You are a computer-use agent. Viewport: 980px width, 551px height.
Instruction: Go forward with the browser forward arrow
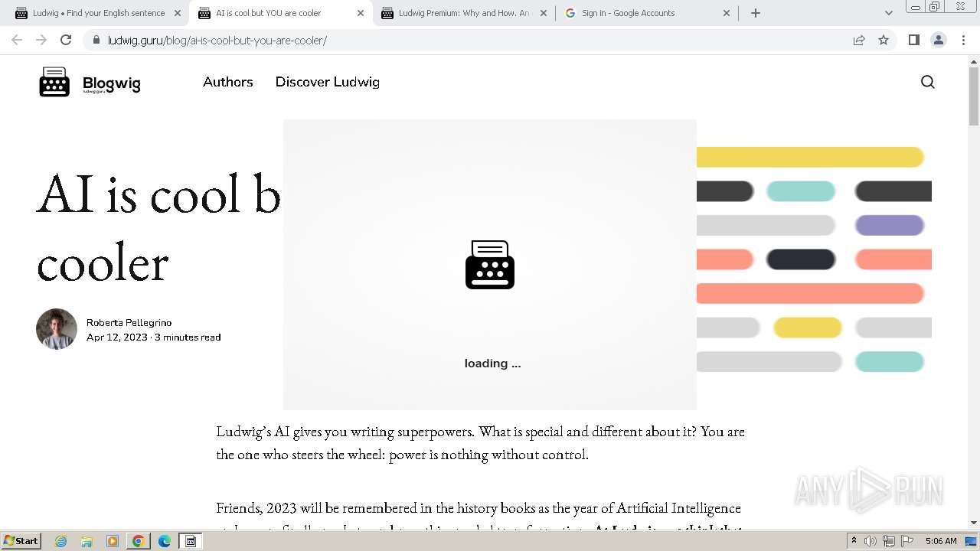tap(41, 40)
